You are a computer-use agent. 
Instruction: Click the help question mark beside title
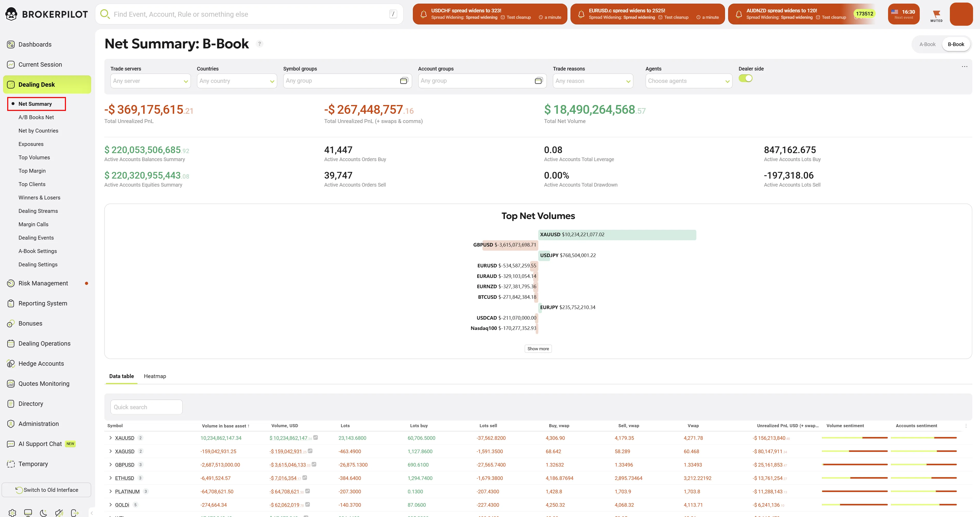click(259, 44)
